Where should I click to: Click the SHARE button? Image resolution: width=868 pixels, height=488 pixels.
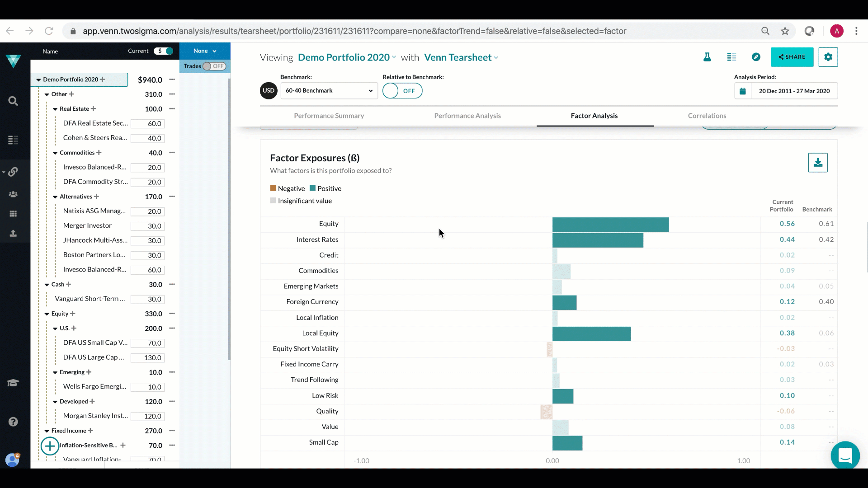792,57
